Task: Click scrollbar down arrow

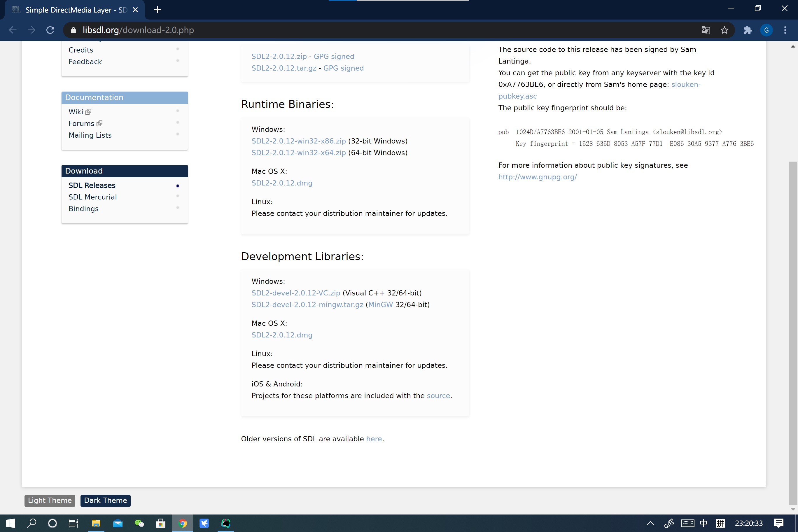Action: (793, 509)
